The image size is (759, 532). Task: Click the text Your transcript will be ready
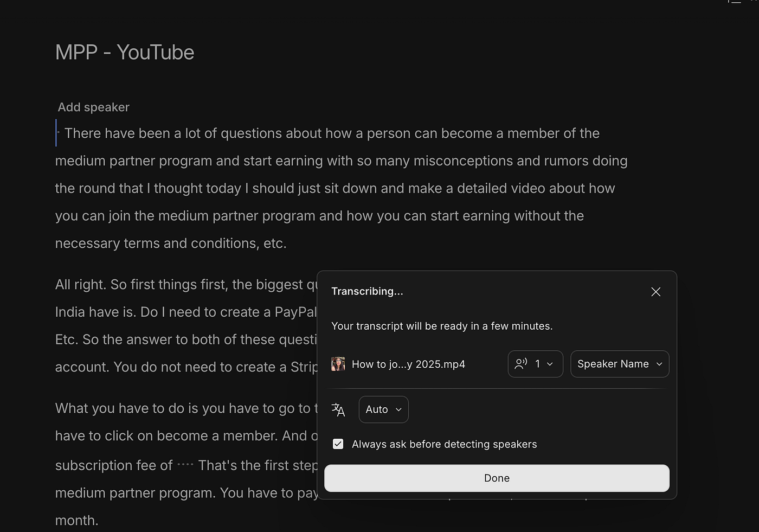coord(442,326)
